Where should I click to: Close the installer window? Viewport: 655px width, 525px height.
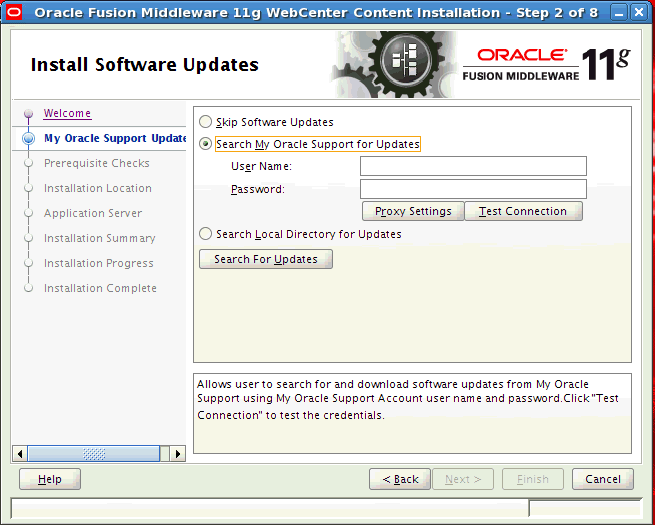tap(639, 13)
